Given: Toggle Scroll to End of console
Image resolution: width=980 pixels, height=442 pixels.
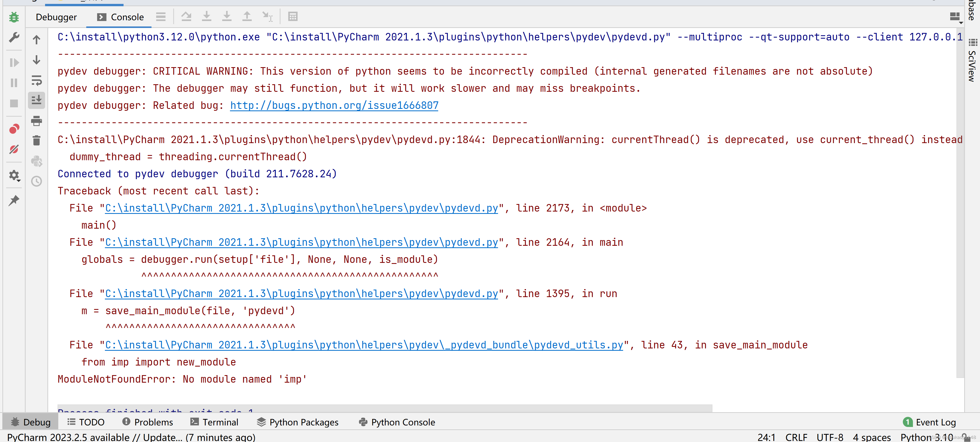Looking at the screenshot, I should click(x=37, y=100).
